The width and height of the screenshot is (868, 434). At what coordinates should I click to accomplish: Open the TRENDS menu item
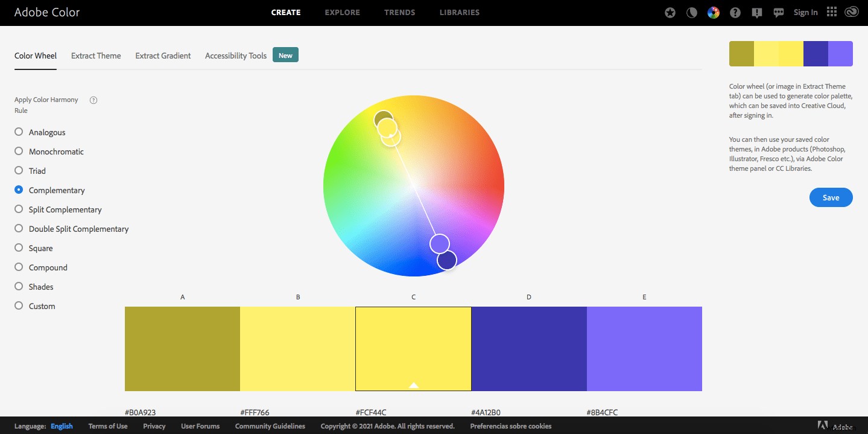(399, 12)
